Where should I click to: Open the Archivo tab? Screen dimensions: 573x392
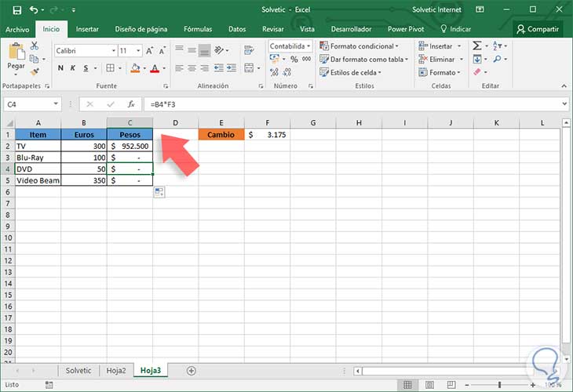click(17, 29)
